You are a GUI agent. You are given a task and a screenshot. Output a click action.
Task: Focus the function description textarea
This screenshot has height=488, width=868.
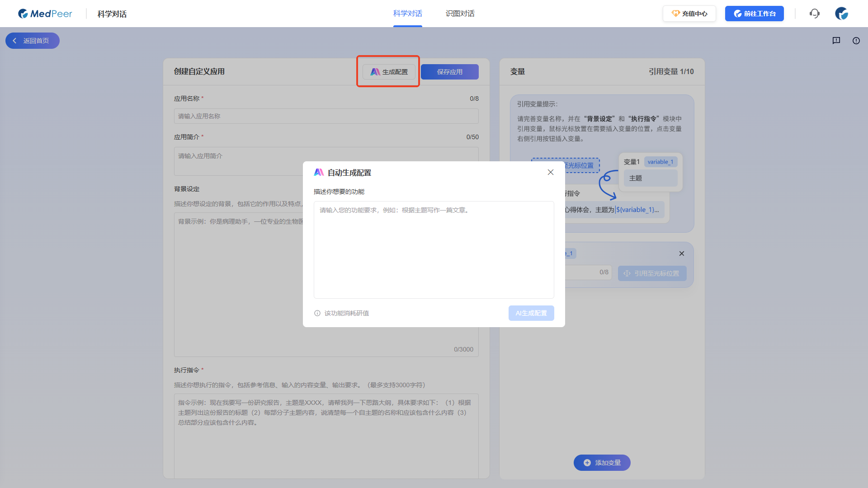pos(434,249)
